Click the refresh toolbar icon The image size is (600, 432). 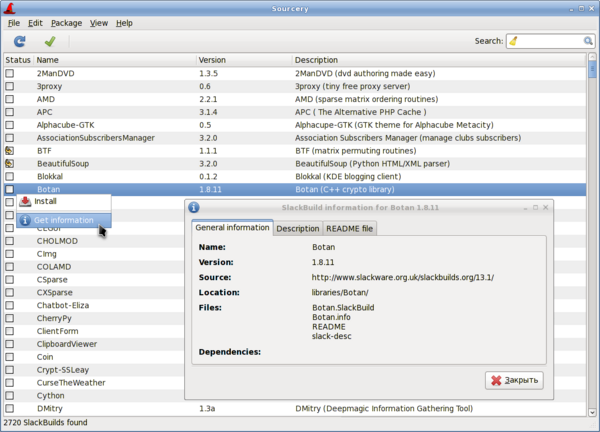point(19,41)
